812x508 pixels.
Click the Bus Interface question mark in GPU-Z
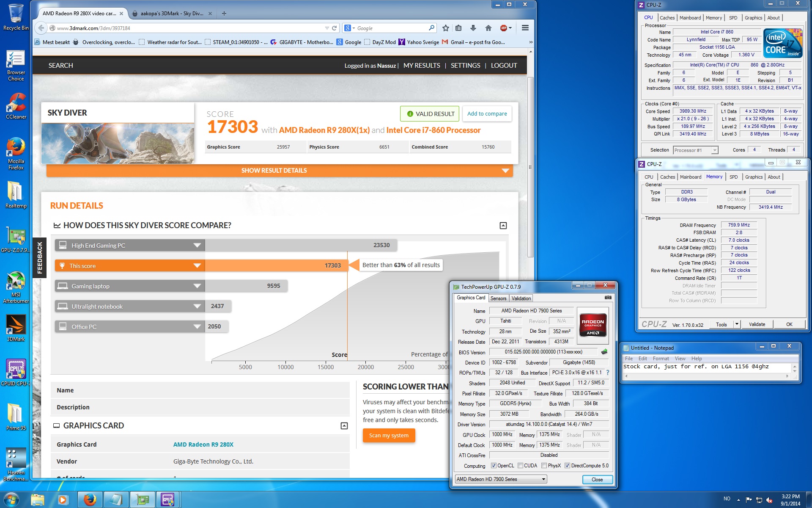point(608,373)
